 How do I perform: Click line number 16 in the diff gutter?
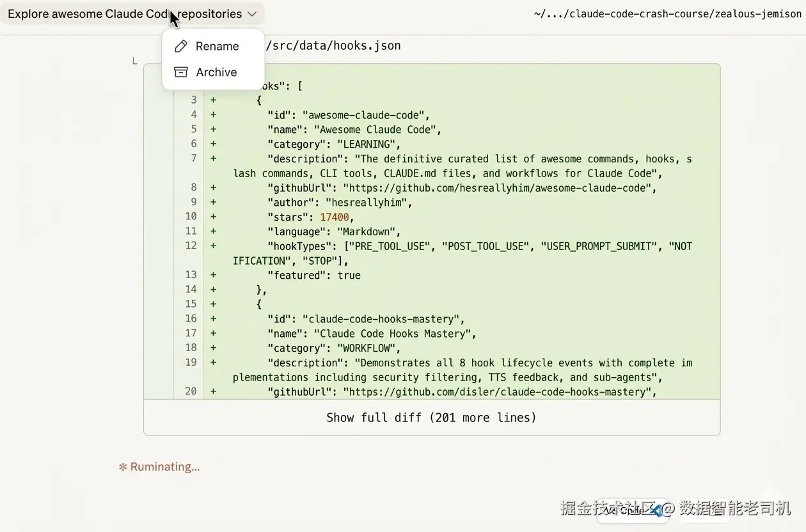pos(191,318)
